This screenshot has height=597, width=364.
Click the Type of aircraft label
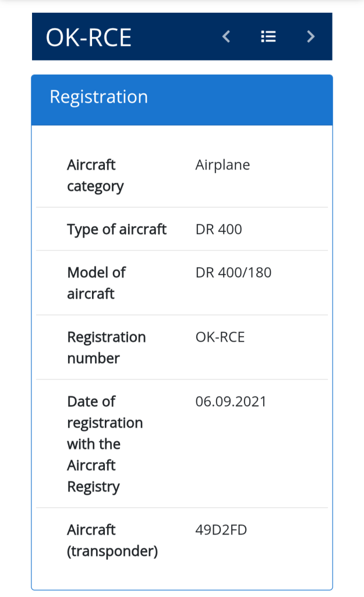pos(116,229)
